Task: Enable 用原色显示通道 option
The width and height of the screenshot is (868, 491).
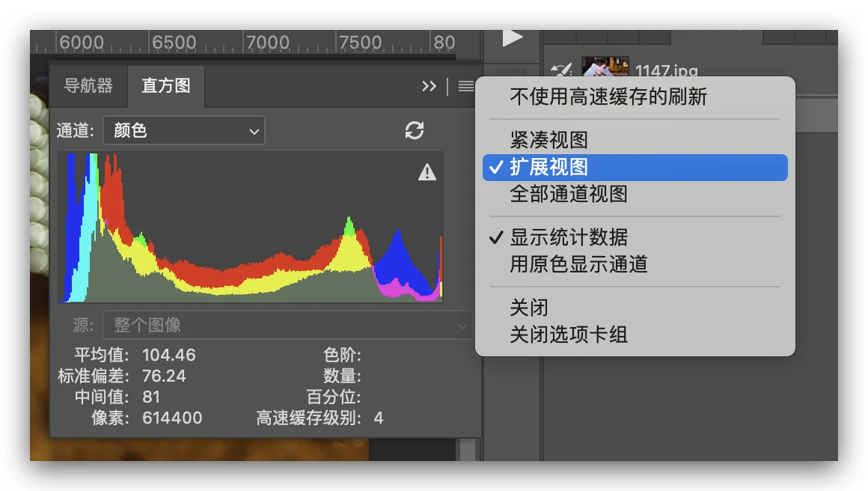Action: coord(578,264)
